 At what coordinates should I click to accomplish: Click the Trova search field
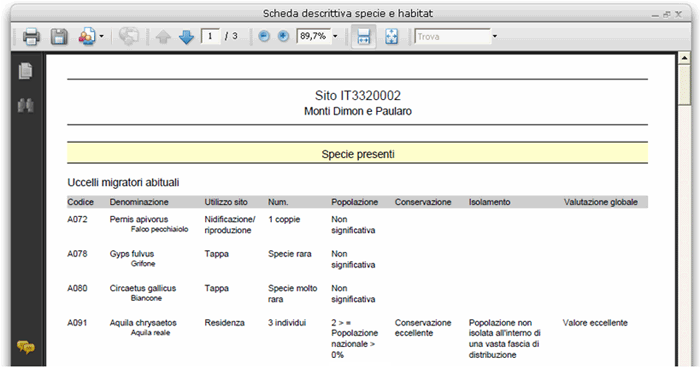[x=453, y=37]
